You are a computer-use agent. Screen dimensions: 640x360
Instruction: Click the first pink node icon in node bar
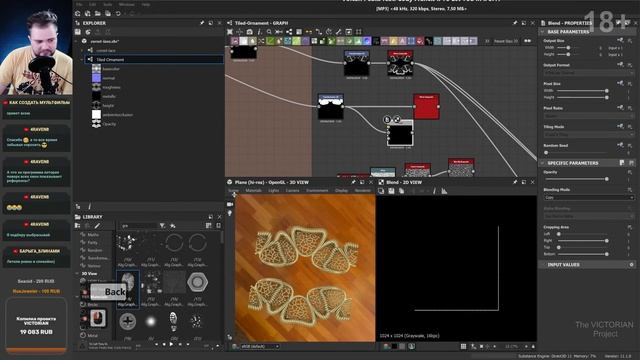click(235, 41)
